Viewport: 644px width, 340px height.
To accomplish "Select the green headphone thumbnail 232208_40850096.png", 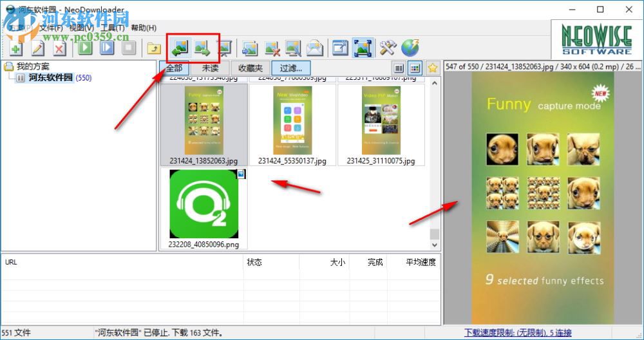I will [x=204, y=209].
